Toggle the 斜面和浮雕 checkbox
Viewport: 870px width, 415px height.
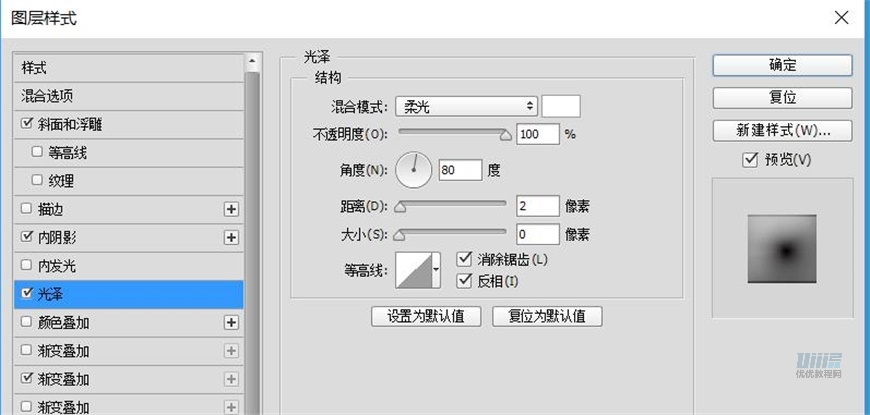(27, 125)
